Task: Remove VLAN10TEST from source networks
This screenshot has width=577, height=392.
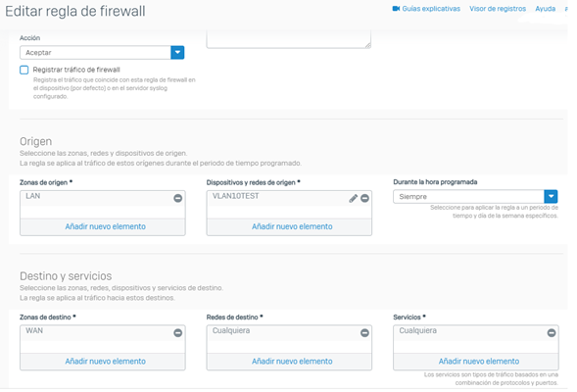Action: (x=364, y=198)
